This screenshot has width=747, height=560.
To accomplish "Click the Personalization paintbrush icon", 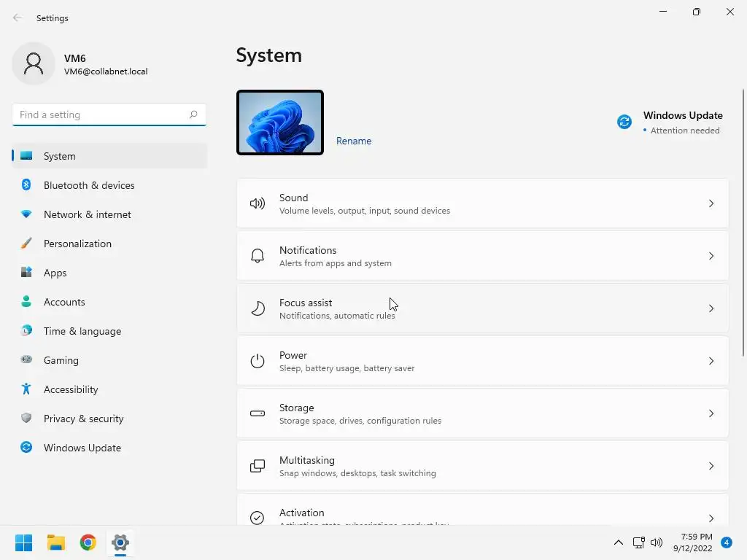I will point(26,244).
